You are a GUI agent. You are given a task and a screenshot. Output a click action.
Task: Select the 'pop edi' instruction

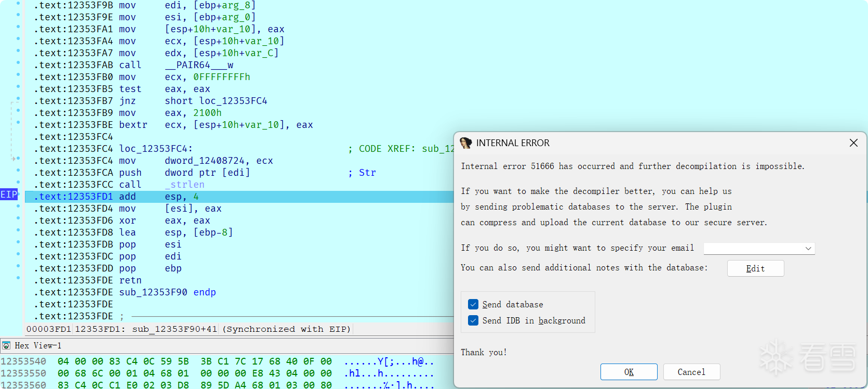[x=108, y=256]
